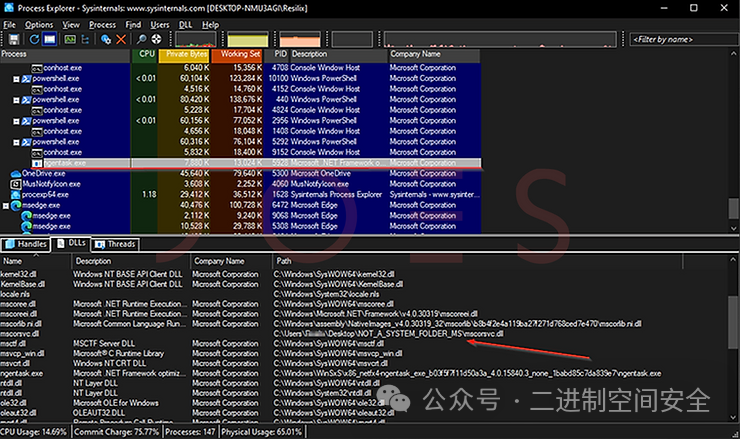Screen dimensions: 740x439
Task: Click the Filter by name search box
Action: (x=680, y=39)
